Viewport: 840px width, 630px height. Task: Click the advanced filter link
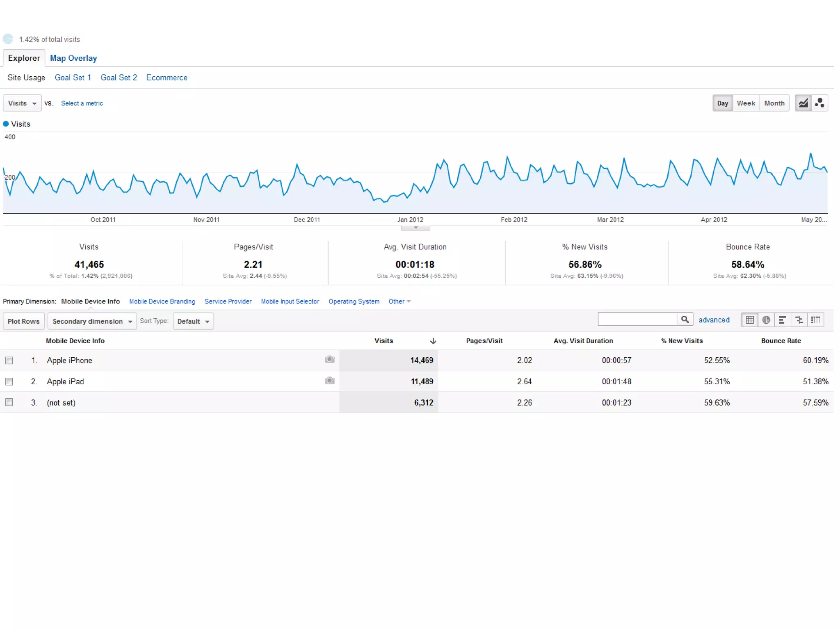click(x=714, y=320)
